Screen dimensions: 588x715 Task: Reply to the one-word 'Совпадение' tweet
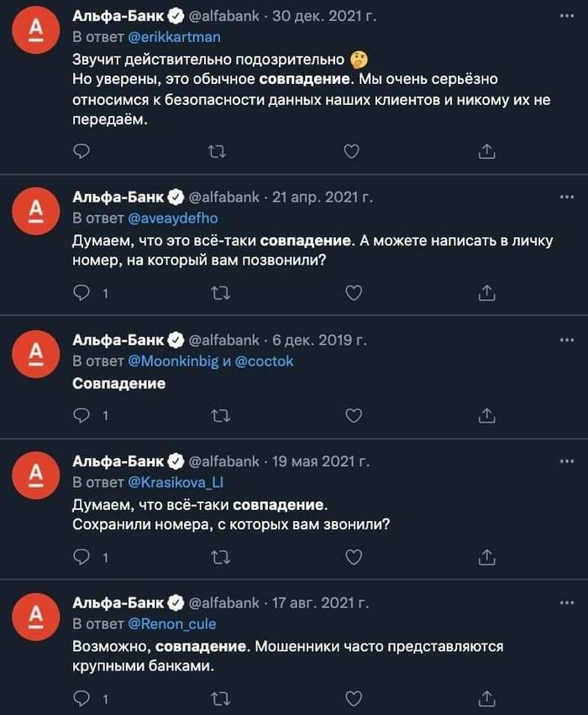[81, 415]
